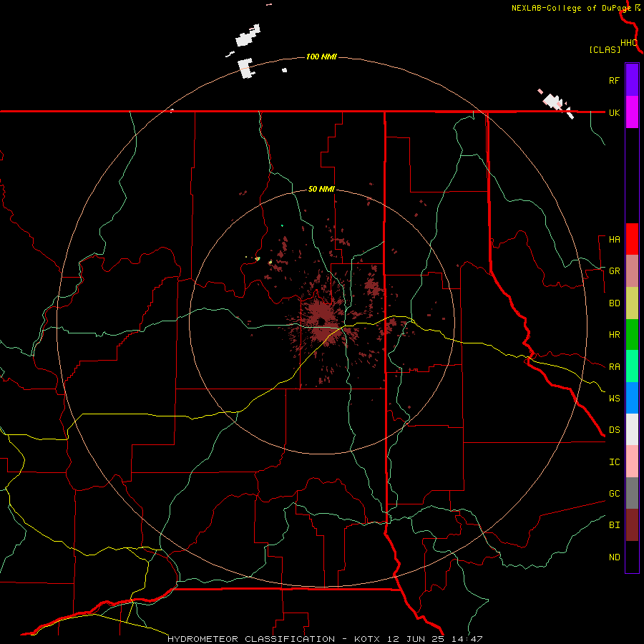Click the ND black legend color swatch
The height and width of the screenshot is (644, 644).
[632, 557]
